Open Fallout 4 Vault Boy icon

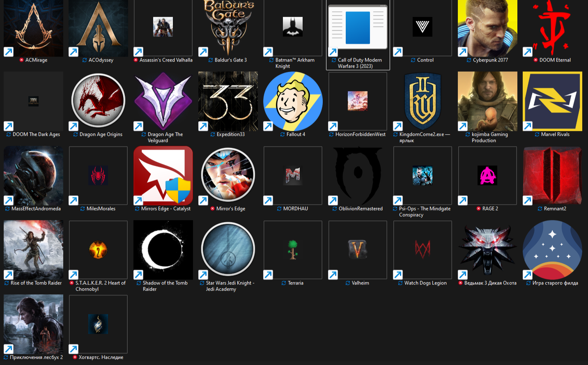point(293,101)
